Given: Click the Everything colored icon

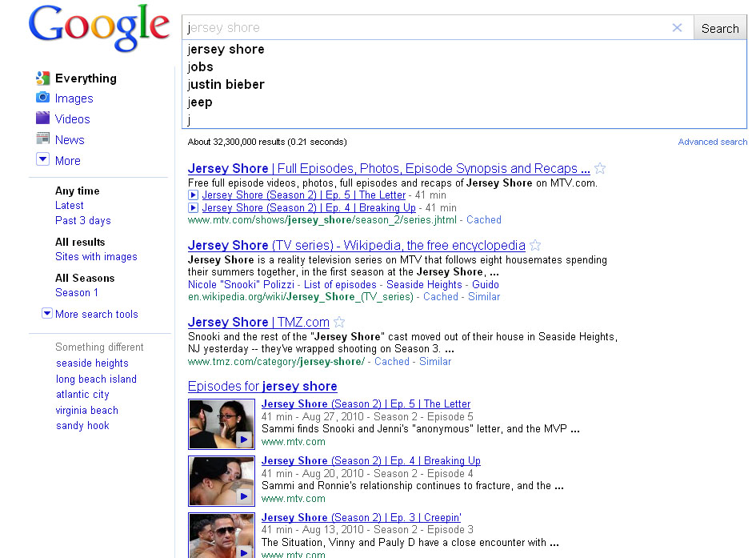Looking at the screenshot, I should tap(43, 78).
